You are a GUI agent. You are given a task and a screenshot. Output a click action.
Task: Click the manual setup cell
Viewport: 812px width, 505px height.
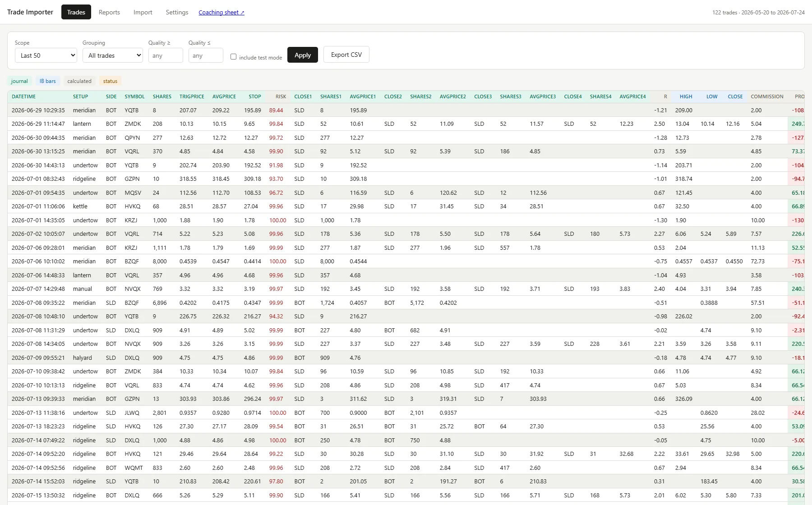click(x=82, y=289)
